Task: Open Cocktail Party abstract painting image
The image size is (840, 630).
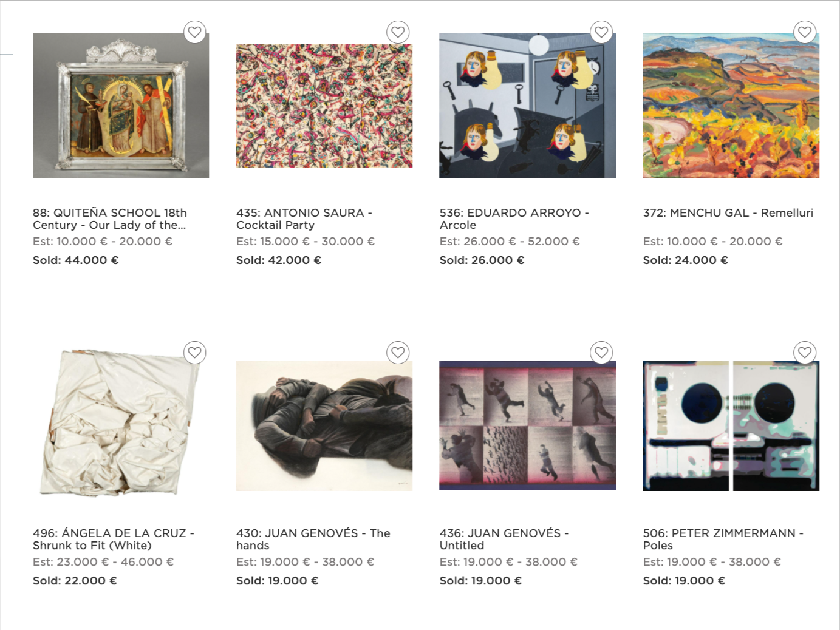Action: [324, 106]
